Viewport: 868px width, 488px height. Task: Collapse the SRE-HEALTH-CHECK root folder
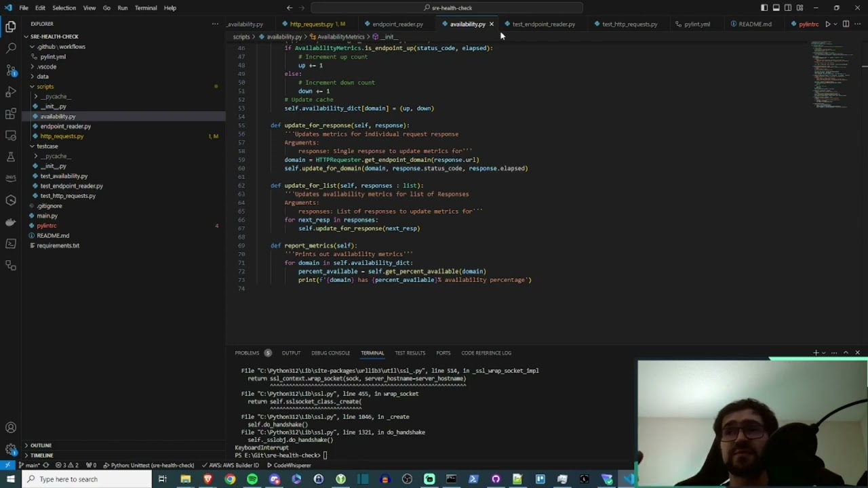(x=54, y=37)
